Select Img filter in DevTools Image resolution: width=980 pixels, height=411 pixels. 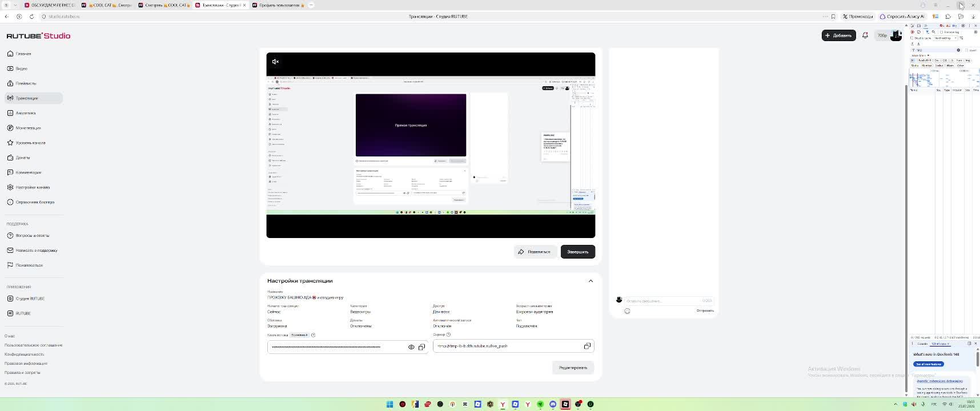967,61
